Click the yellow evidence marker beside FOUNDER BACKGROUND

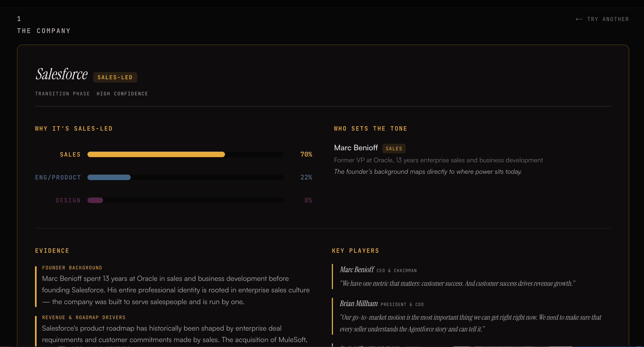36,287
